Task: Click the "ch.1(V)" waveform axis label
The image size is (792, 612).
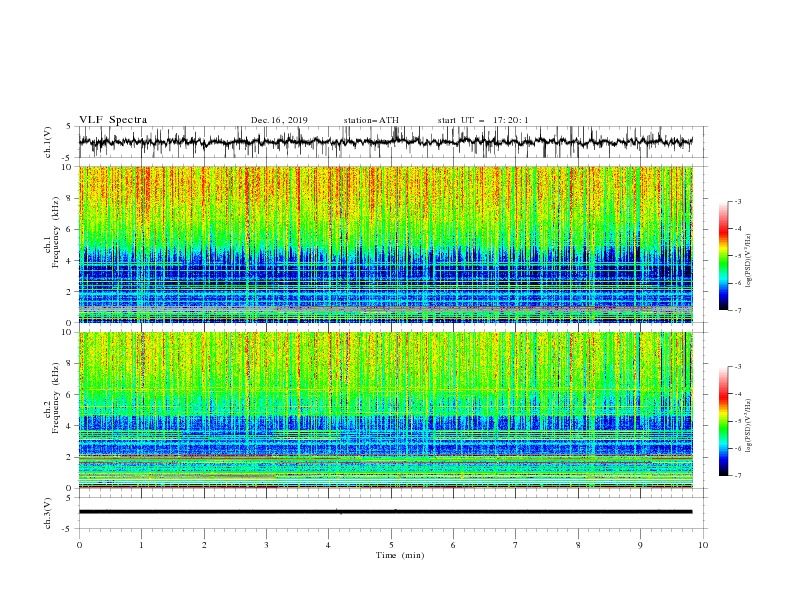Action: pyautogui.click(x=48, y=142)
